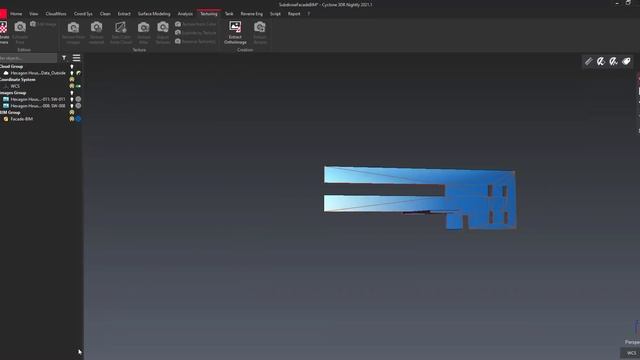Select the Texturing ribbon tab
The image size is (640, 360).
pyautogui.click(x=209, y=13)
